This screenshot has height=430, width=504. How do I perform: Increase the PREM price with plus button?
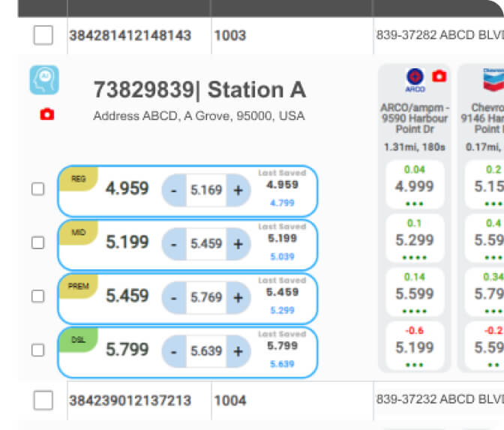click(x=238, y=298)
